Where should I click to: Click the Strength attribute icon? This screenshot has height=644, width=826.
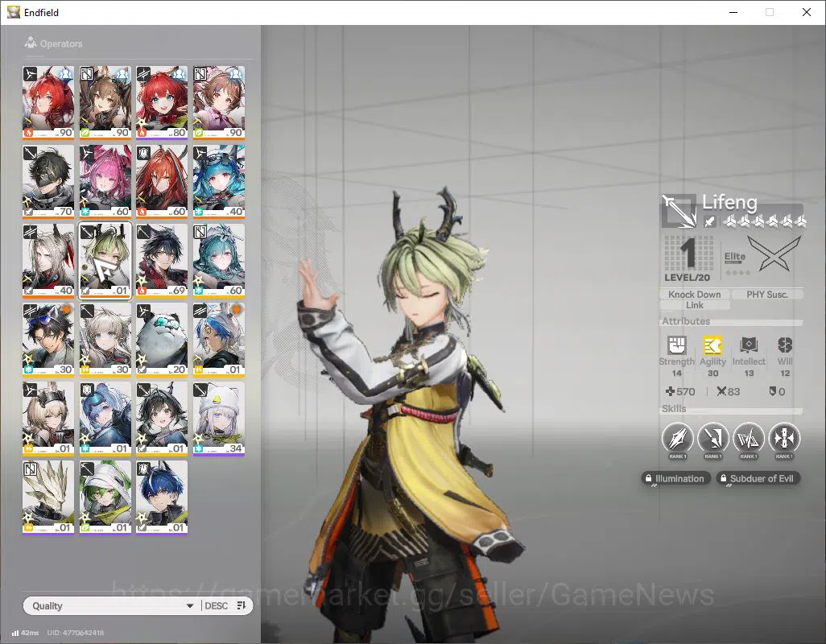tap(676, 345)
